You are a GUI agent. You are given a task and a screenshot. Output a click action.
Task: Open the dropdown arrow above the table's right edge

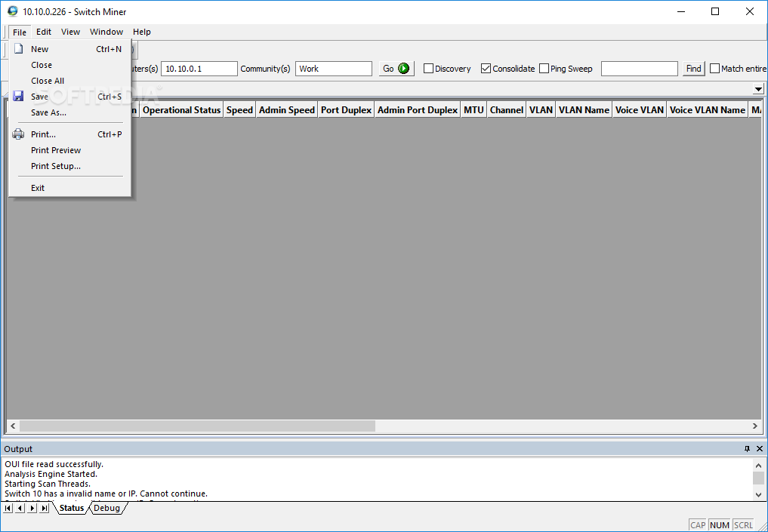coord(758,89)
